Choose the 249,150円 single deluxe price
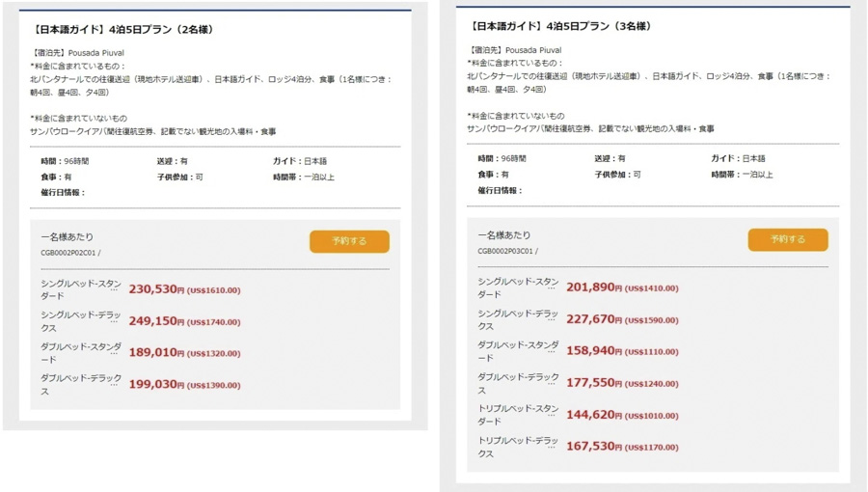This screenshot has width=868, height=492. click(155, 321)
